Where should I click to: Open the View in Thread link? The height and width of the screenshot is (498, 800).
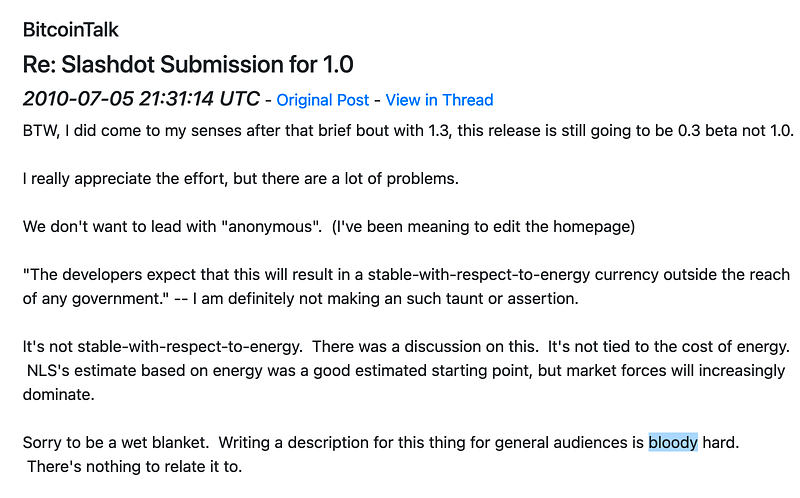point(439,100)
